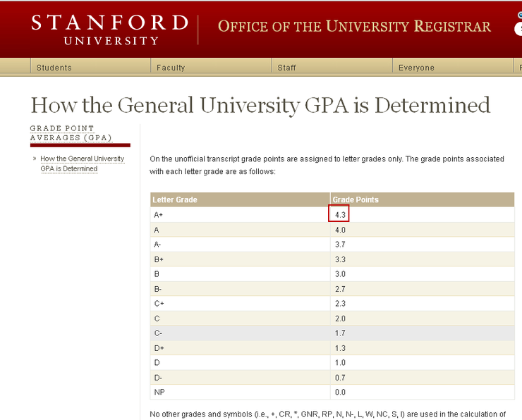Click the Stanford University logo

point(110,30)
